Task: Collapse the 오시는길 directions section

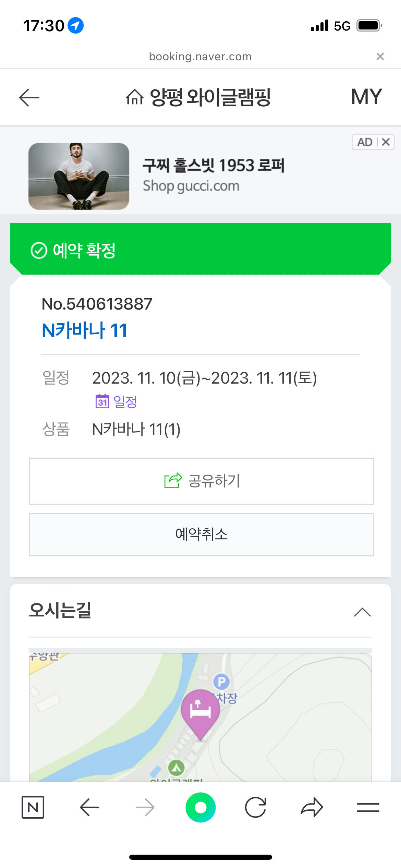Action: point(362,612)
